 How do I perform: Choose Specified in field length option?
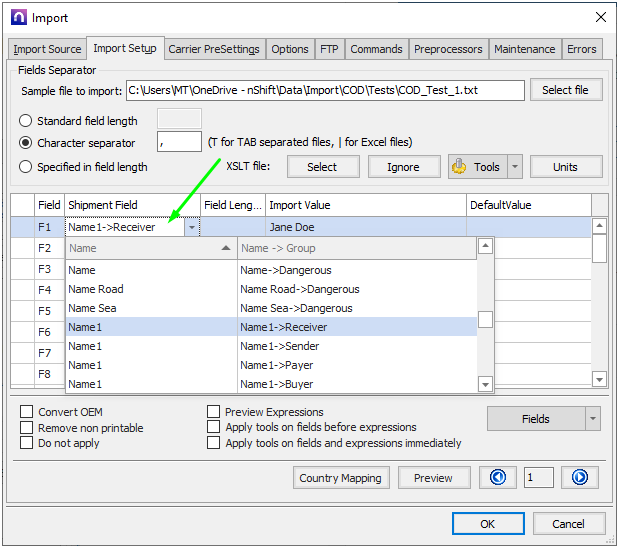pos(26,167)
